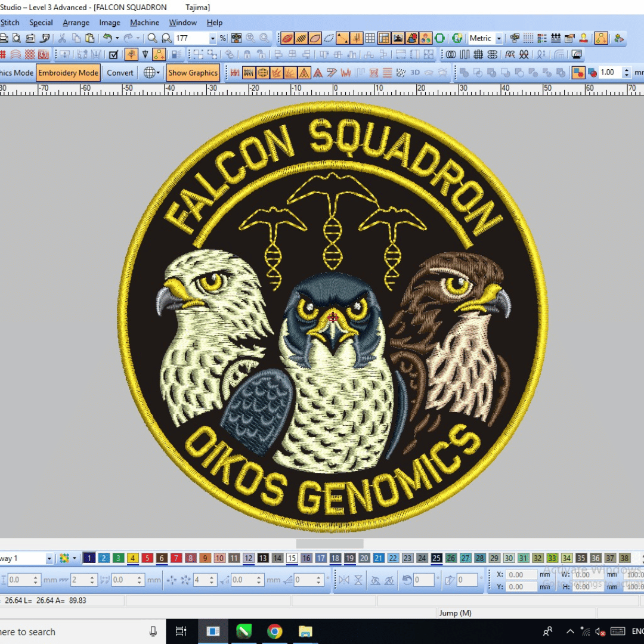Click the red maze fill icon
This screenshot has width=644, height=644.
(43, 54)
